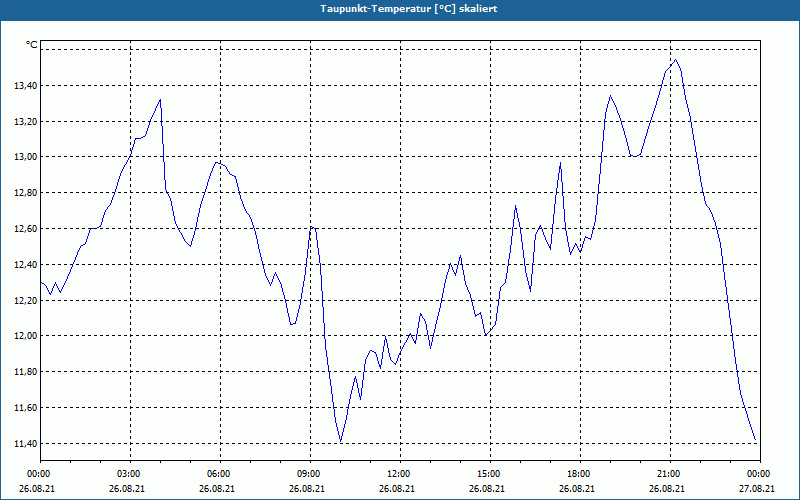Viewport: 800px width, 500px height.
Task: Click the °C unit label
Action: point(31,45)
